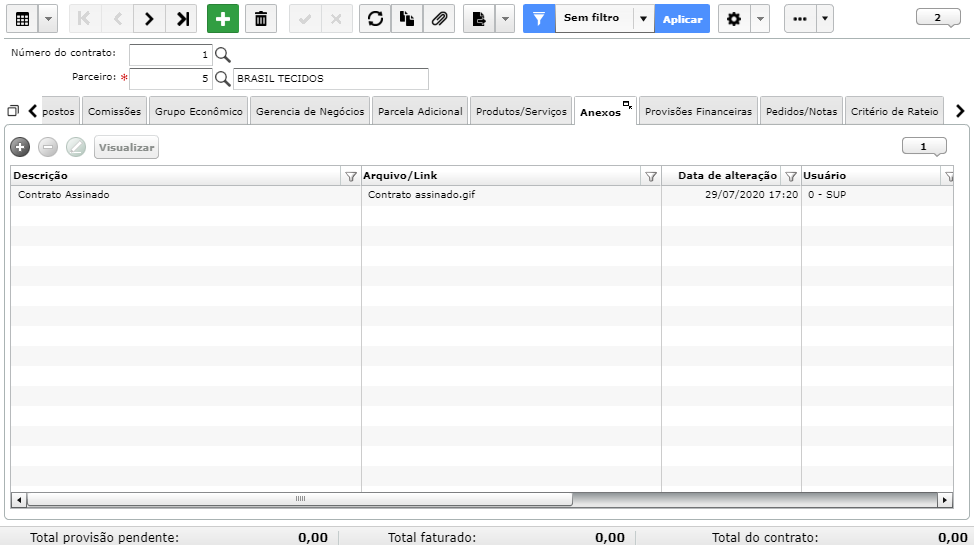Go to first record

tap(84, 19)
